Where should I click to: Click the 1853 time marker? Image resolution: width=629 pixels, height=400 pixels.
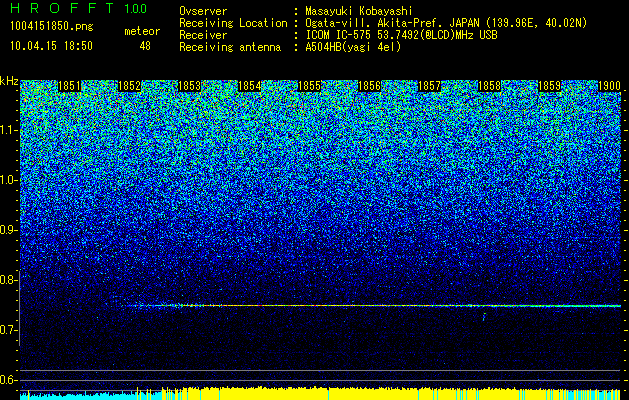pos(189,86)
